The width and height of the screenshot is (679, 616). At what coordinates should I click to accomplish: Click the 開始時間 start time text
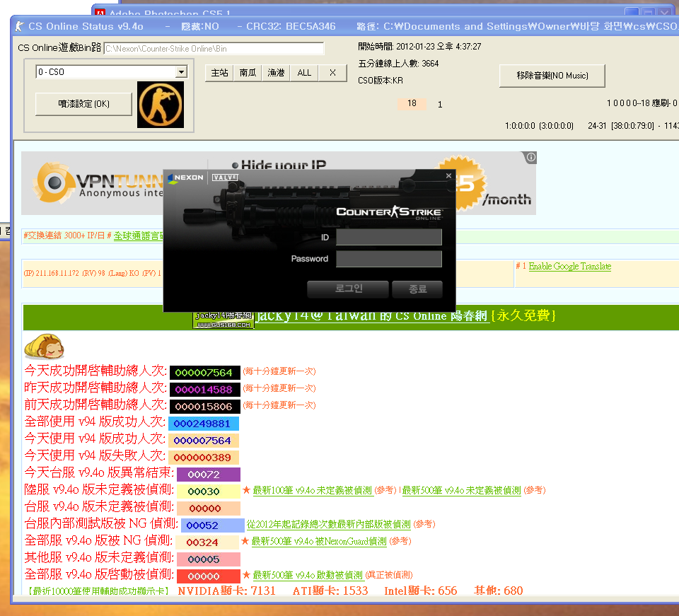[419, 46]
